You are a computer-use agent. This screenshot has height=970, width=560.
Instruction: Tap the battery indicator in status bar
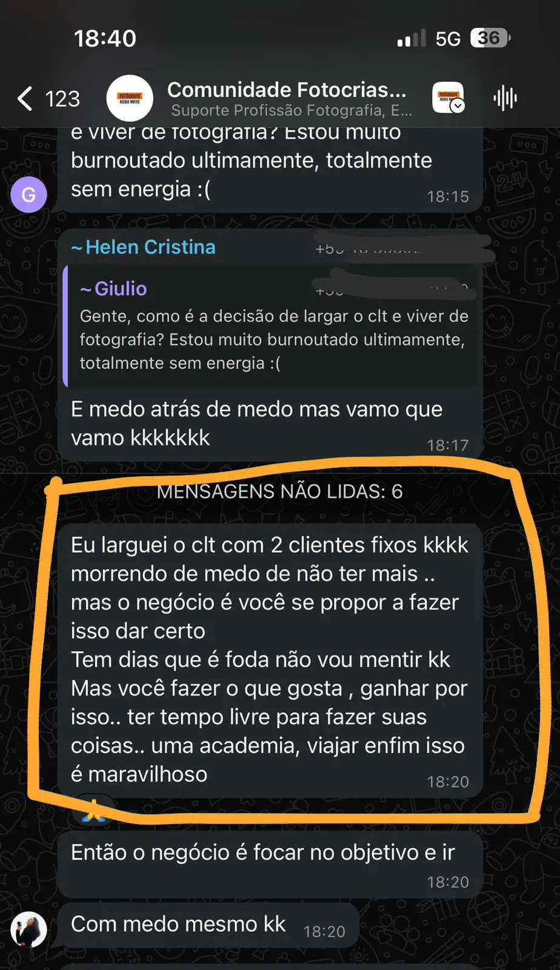pyautogui.click(x=491, y=38)
